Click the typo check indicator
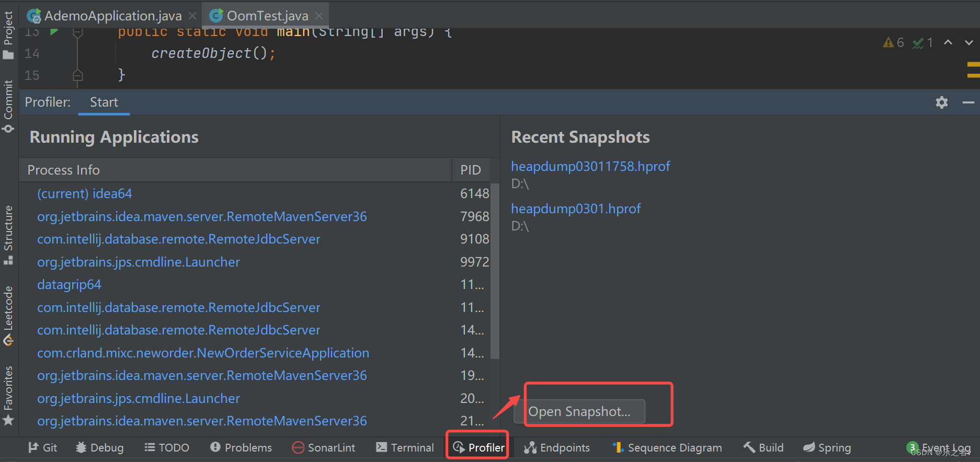This screenshot has width=980, height=462. click(922, 42)
